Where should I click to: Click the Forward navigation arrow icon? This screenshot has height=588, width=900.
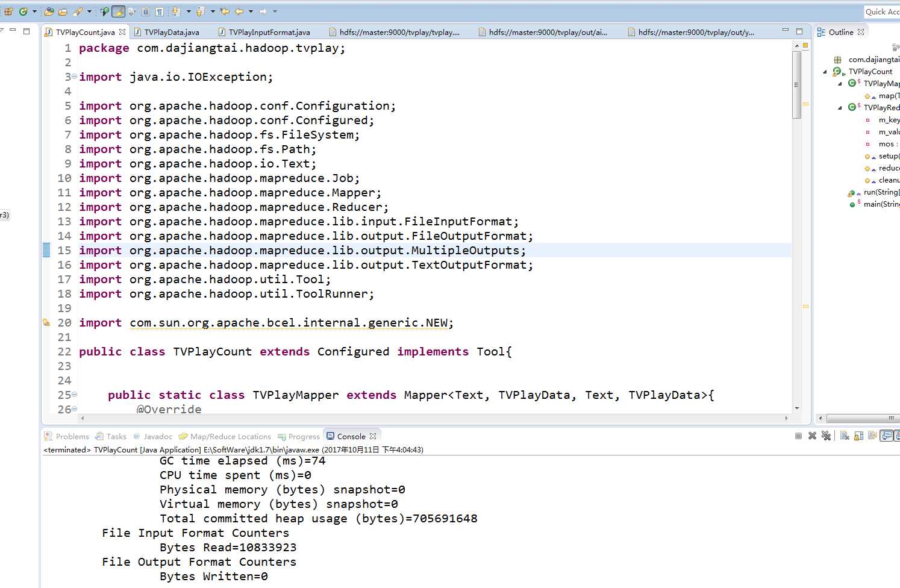[263, 11]
